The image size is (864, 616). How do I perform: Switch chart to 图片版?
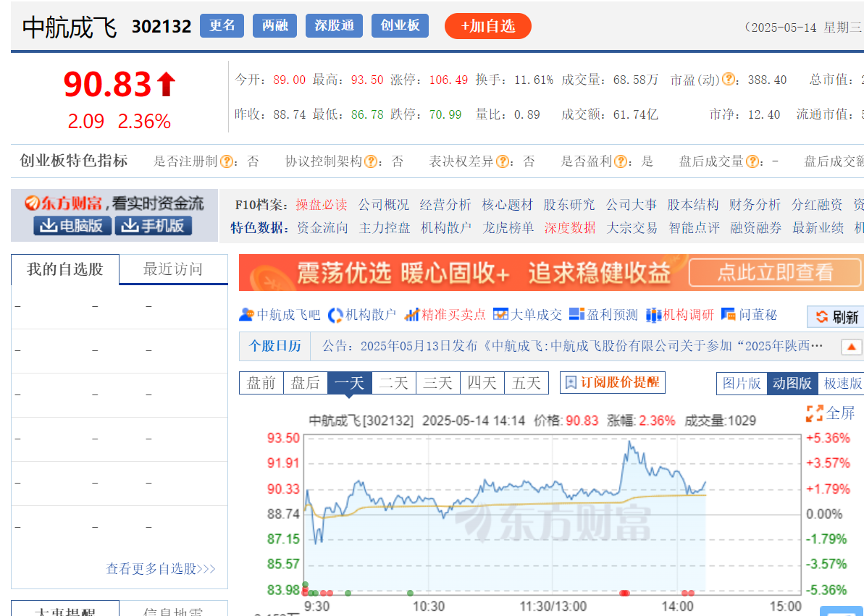tap(742, 384)
